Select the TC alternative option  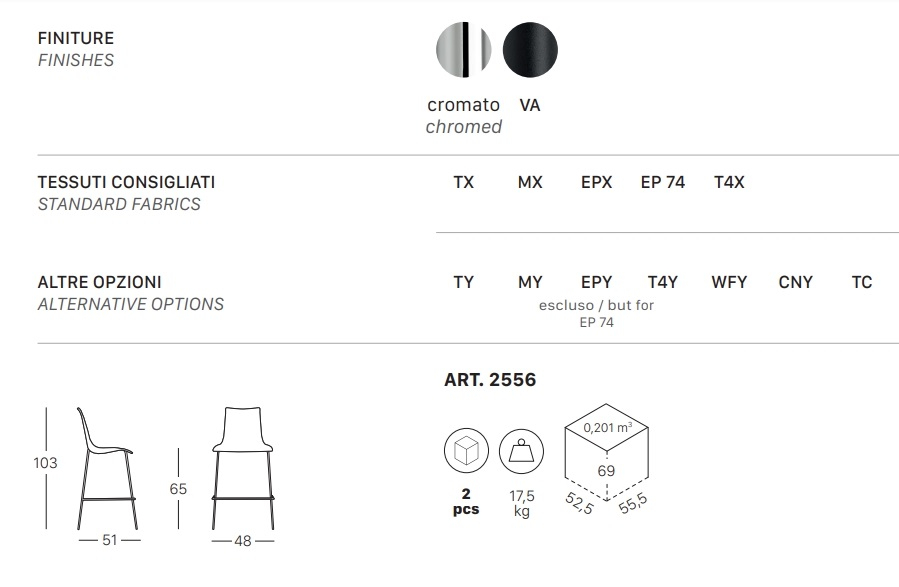tap(862, 282)
